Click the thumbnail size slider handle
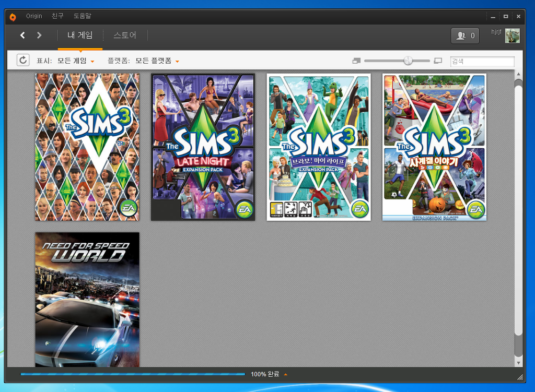Image resolution: width=535 pixels, height=392 pixels. tap(408, 61)
